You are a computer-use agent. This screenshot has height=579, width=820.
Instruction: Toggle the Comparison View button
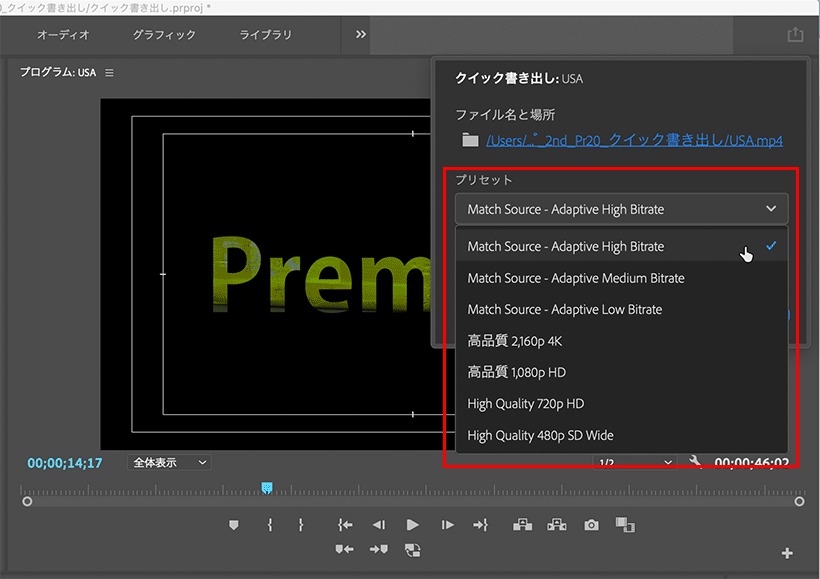pos(625,525)
